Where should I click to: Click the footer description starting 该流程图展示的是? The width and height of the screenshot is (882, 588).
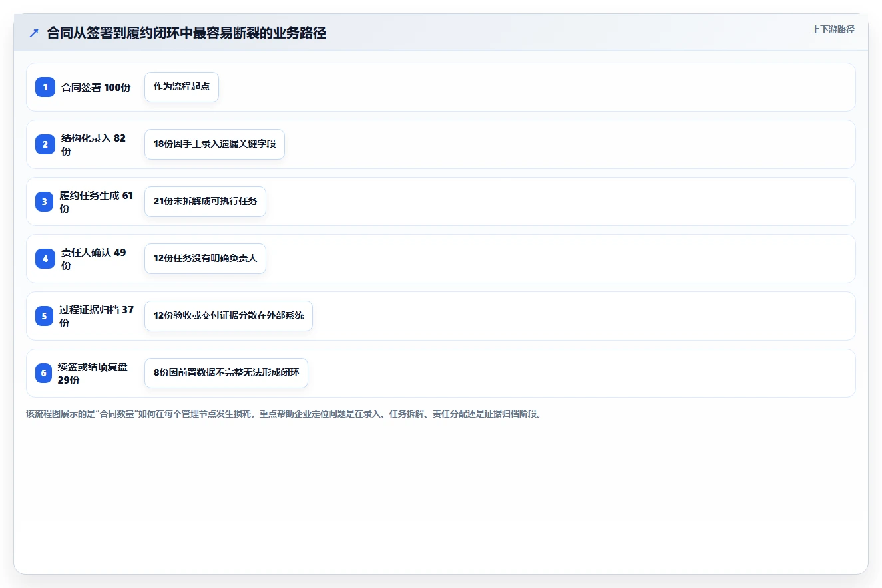tap(284, 414)
